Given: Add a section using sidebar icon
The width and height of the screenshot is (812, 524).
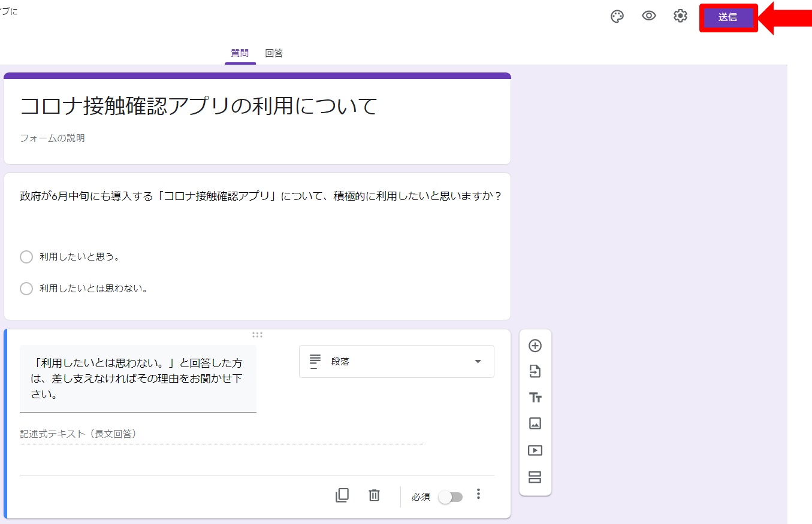Looking at the screenshot, I should pyautogui.click(x=535, y=477).
